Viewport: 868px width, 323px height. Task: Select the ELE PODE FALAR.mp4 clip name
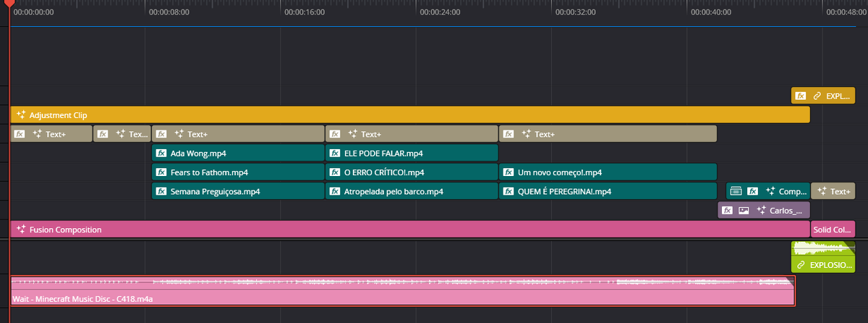[x=383, y=153]
